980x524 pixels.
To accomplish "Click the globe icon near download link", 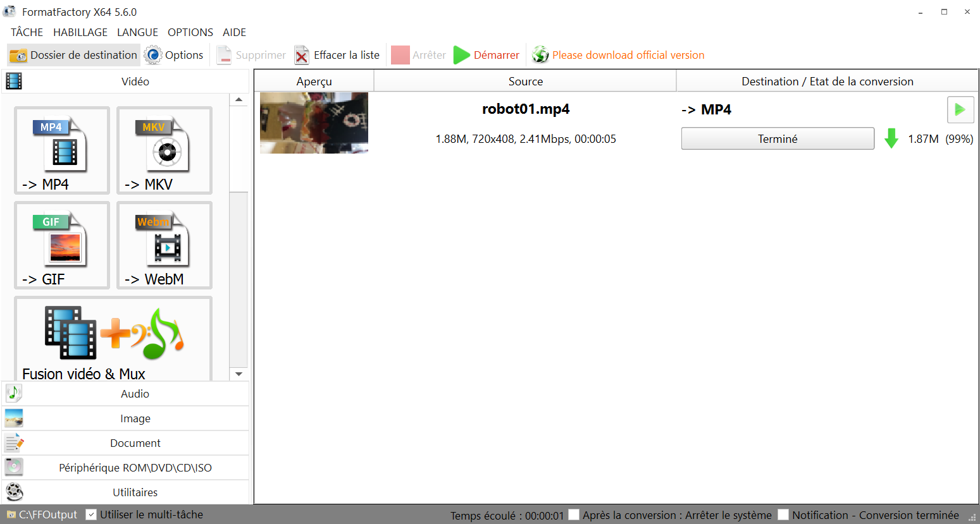I will (540, 55).
